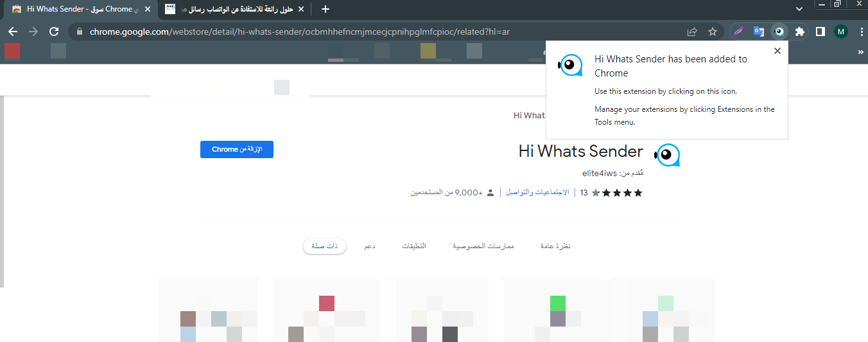
Task: Open a new tab
Action: [325, 9]
